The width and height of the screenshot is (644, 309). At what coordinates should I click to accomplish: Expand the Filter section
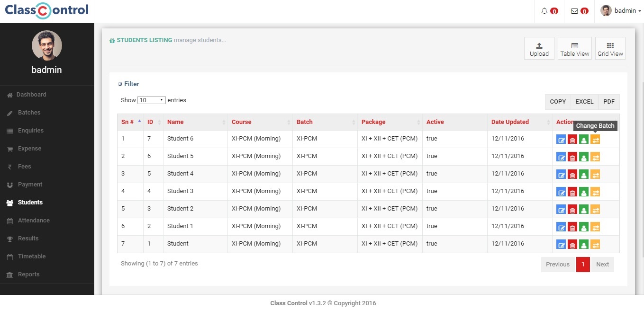coord(128,84)
